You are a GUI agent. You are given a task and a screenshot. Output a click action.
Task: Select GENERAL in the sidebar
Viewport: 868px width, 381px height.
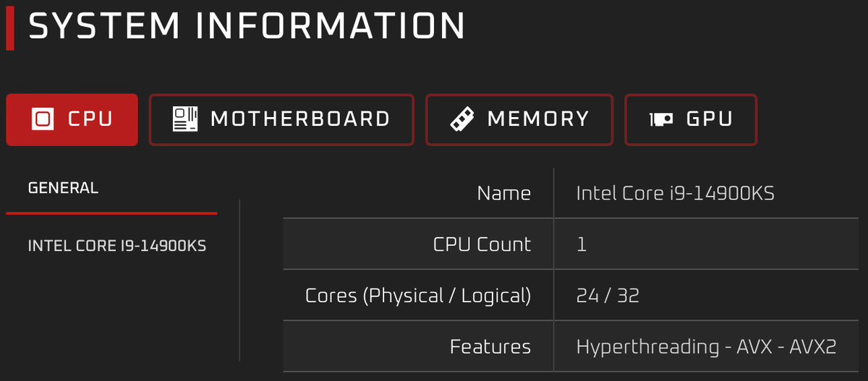(x=63, y=189)
